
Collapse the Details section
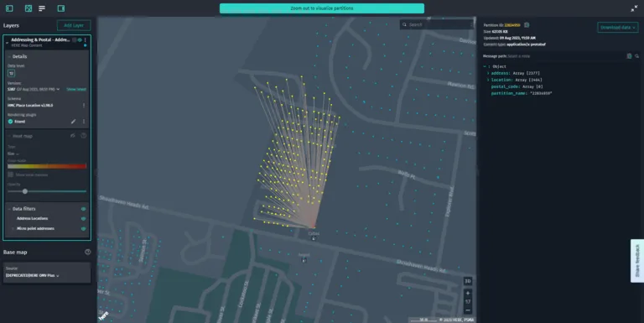tap(9, 56)
